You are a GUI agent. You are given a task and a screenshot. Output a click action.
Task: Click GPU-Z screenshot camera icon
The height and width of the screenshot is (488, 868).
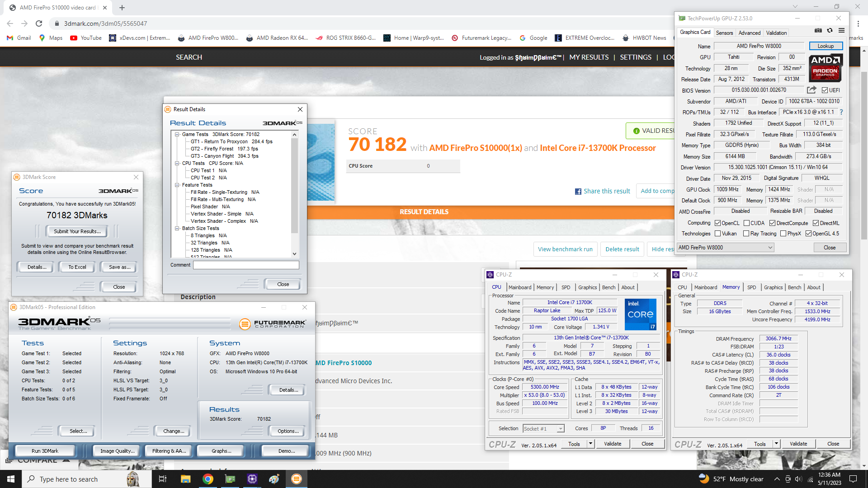[818, 31]
